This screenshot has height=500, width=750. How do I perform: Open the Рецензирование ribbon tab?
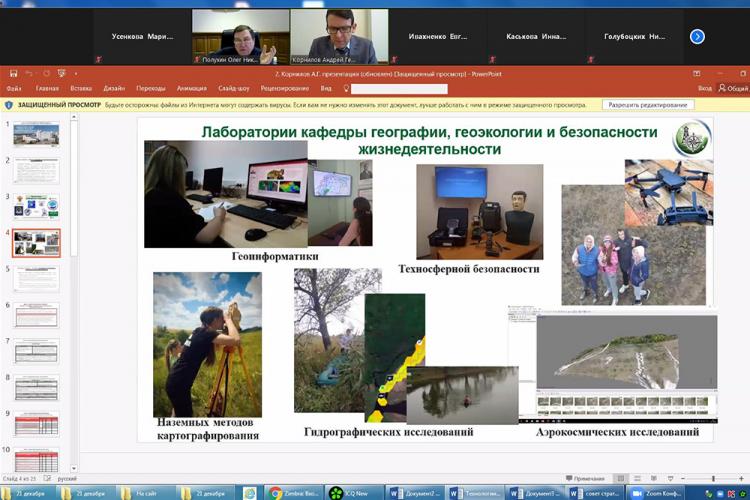(x=285, y=89)
